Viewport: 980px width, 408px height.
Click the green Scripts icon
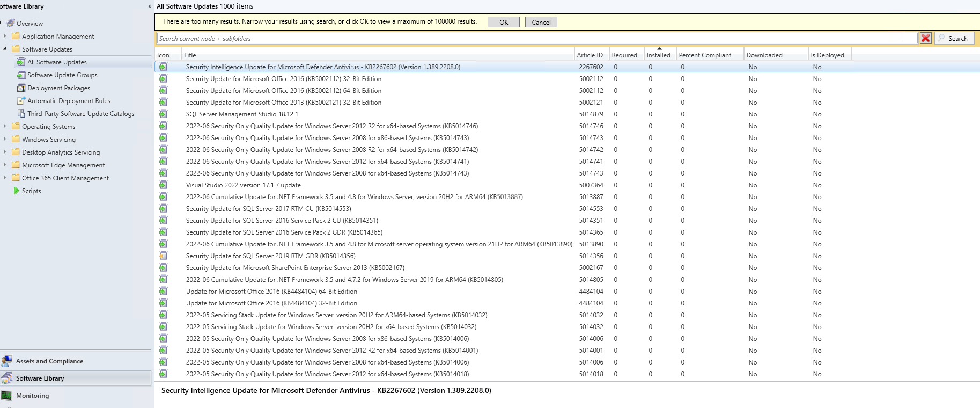(x=16, y=191)
